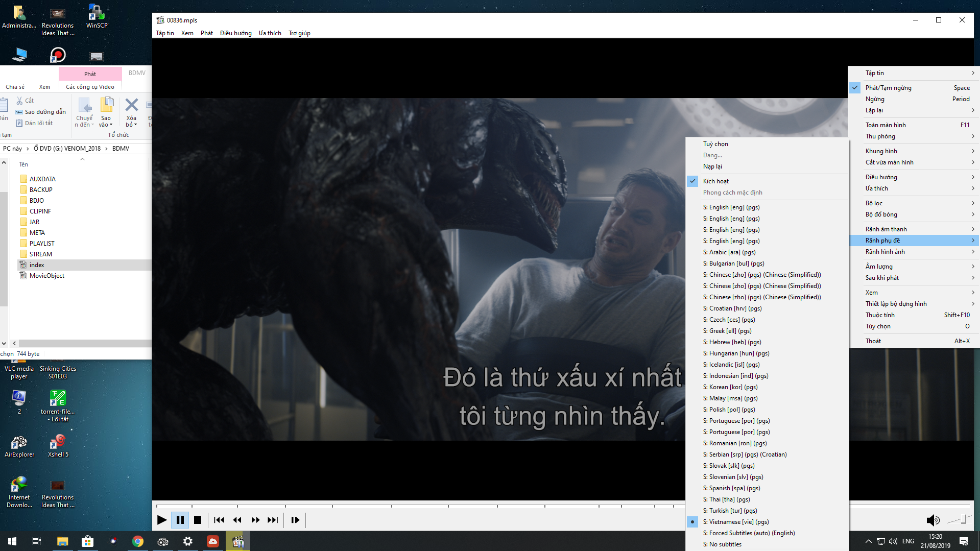
Task: Click Nạp lại in subtitle menu
Action: 767,166
